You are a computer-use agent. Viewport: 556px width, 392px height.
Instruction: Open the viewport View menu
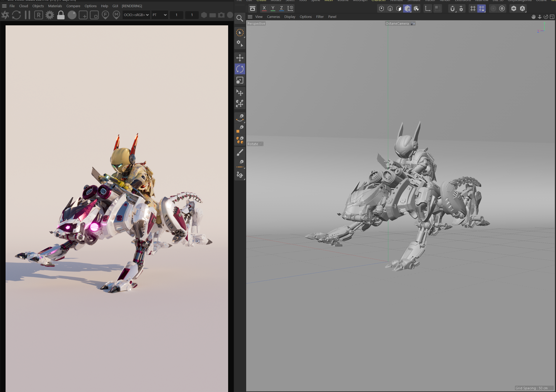click(259, 17)
